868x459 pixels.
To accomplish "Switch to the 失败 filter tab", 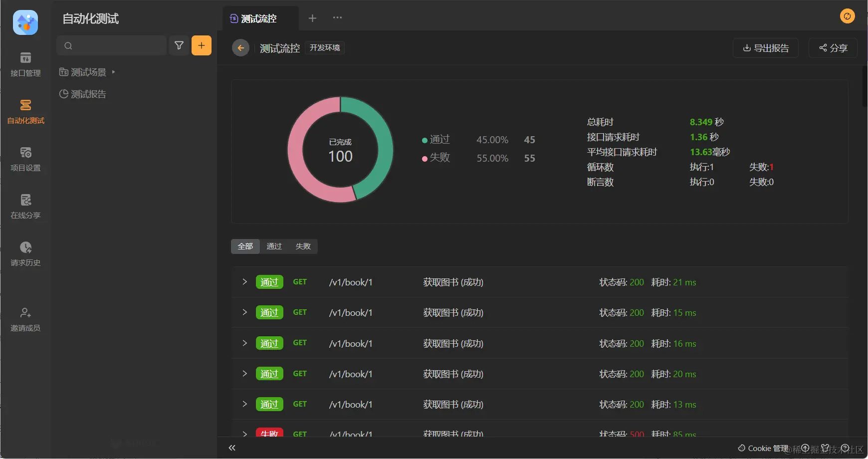I will tap(303, 246).
